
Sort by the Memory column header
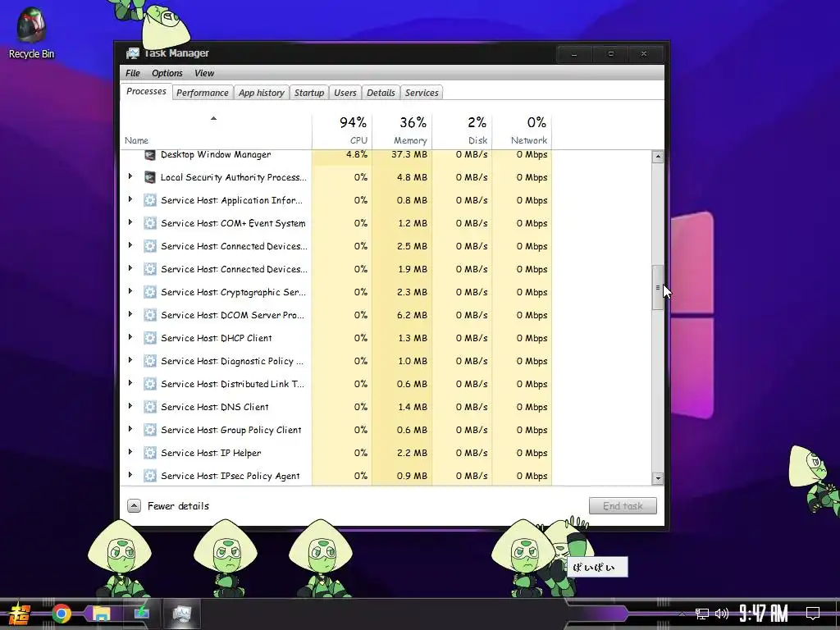click(x=402, y=131)
